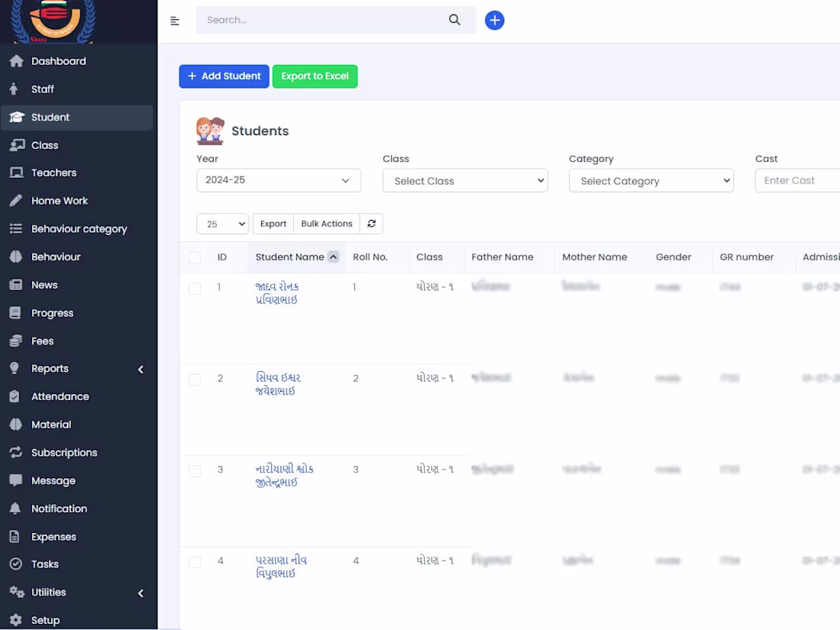Screen dimensions: 840x630
Task: Check the box for student ID 1
Action: point(195,288)
